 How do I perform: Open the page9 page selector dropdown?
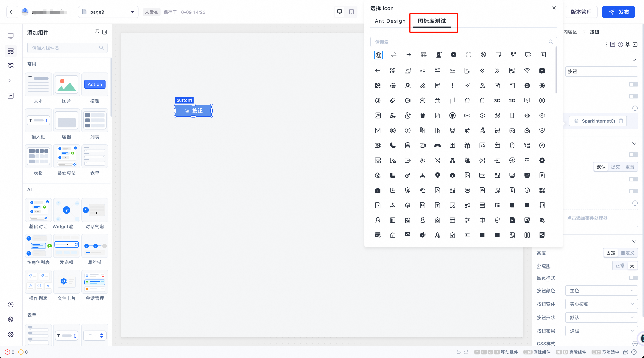[108, 12]
